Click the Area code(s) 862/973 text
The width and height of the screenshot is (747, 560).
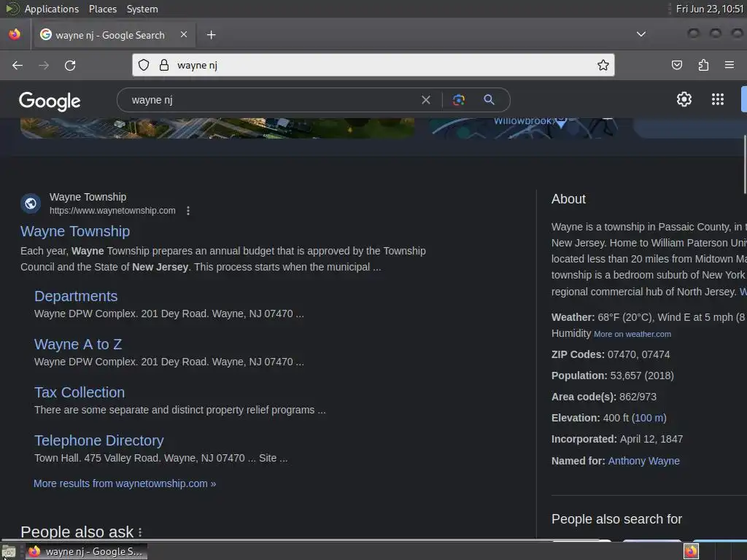click(603, 397)
